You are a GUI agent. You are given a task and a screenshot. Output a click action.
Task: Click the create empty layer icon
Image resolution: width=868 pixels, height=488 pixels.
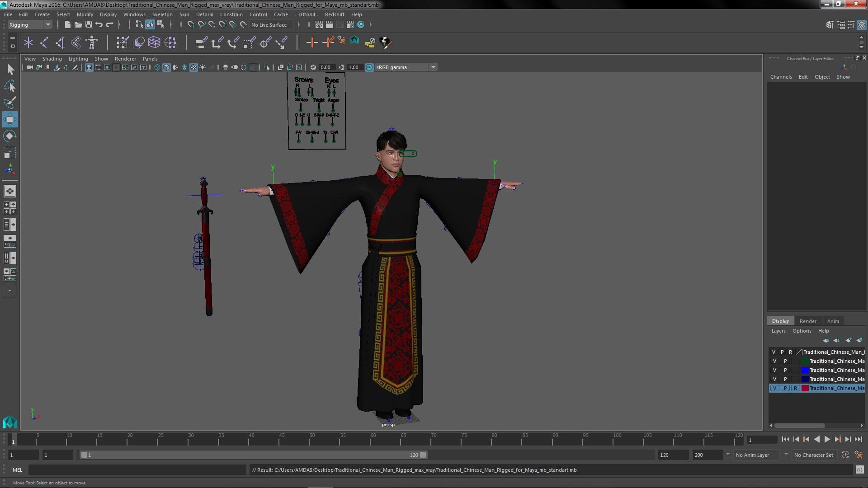[x=849, y=340]
